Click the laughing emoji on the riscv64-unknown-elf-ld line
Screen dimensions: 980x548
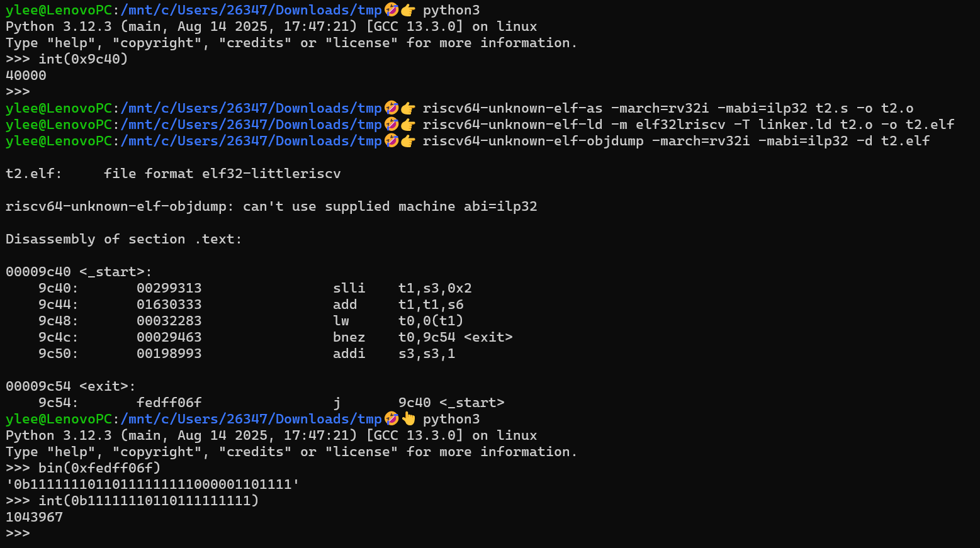tap(391, 125)
